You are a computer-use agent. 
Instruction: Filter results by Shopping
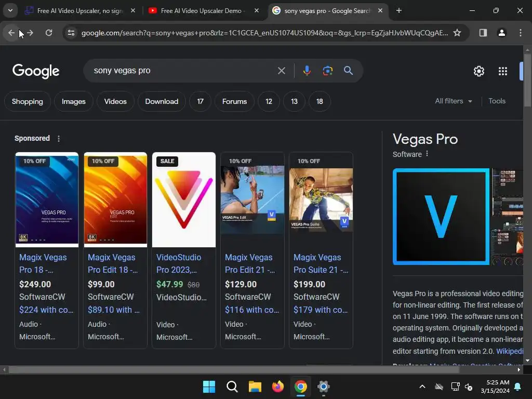coord(28,101)
